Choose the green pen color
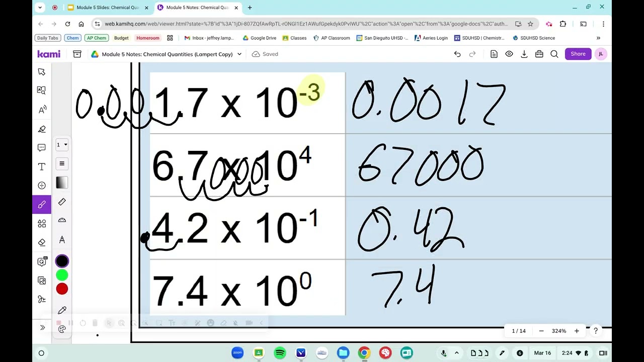644x362 pixels. point(62,275)
